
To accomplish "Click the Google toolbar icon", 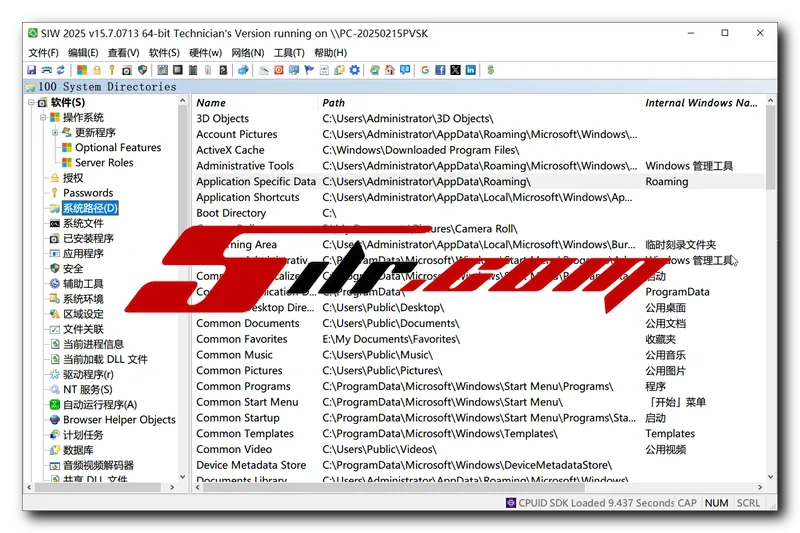I will tap(425, 70).
